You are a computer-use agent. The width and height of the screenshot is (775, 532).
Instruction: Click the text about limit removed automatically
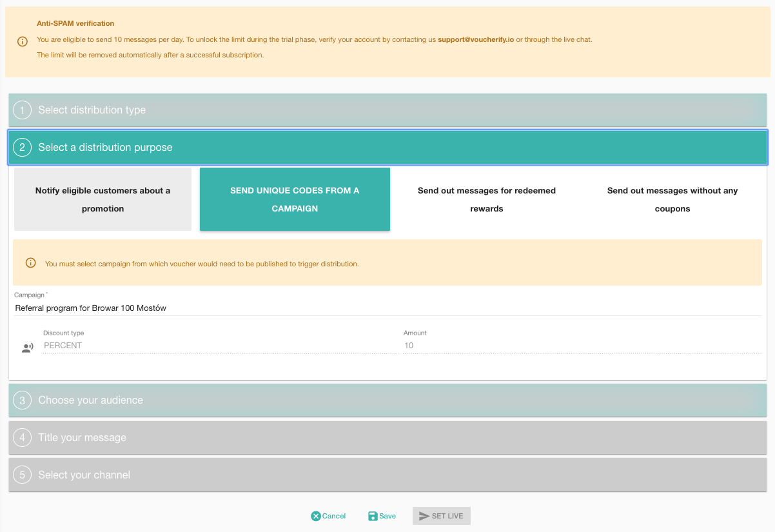tap(150, 55)
